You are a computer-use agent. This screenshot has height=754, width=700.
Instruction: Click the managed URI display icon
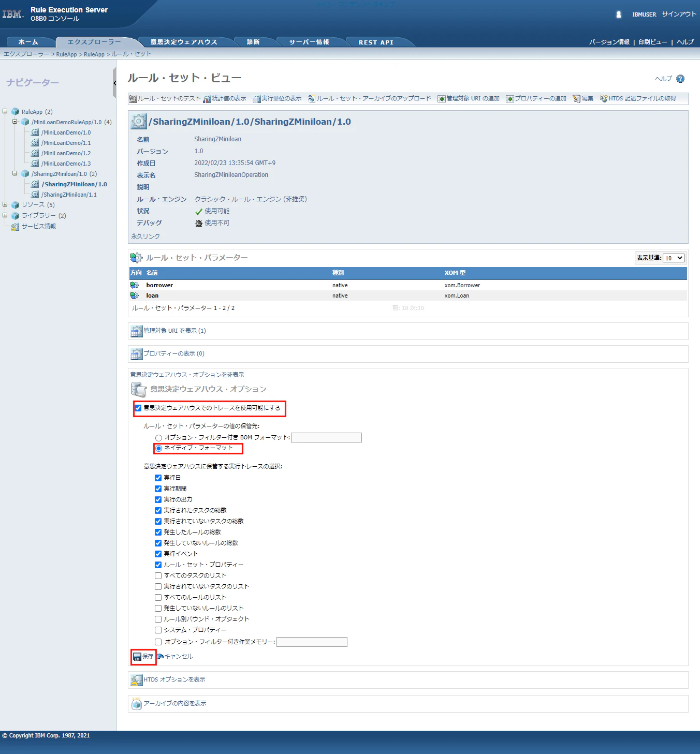pyautogui.click(x=137, y=331)
